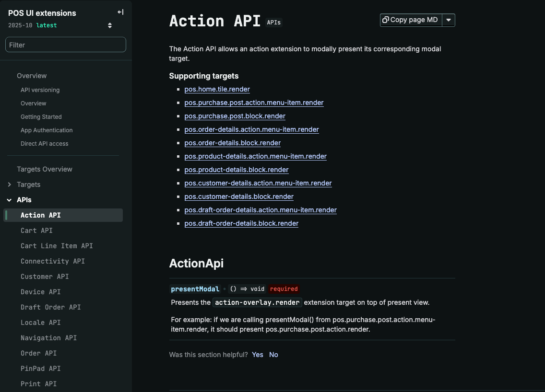
Task: Answer No to section helpful
Action: (273, 355)
